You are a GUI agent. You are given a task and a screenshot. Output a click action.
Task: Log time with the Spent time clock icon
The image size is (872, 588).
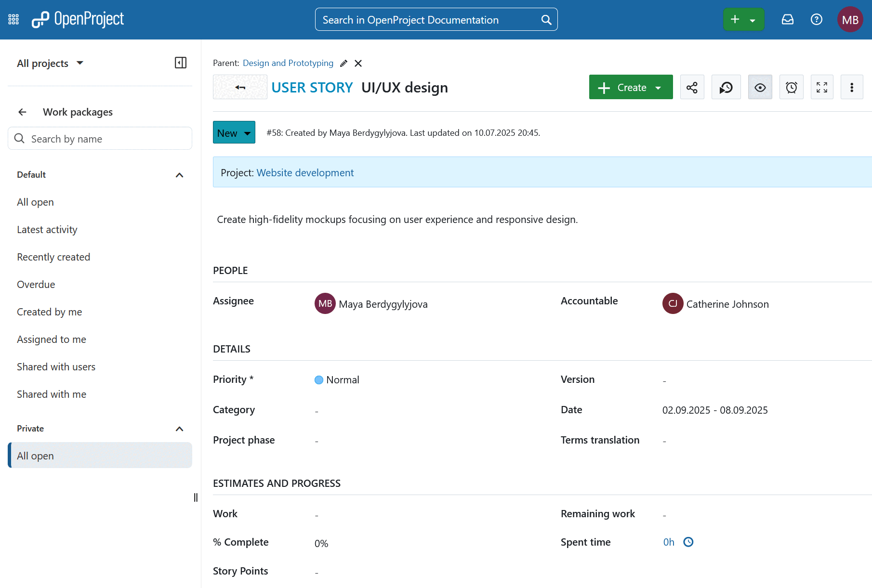(x=688, y=542)
